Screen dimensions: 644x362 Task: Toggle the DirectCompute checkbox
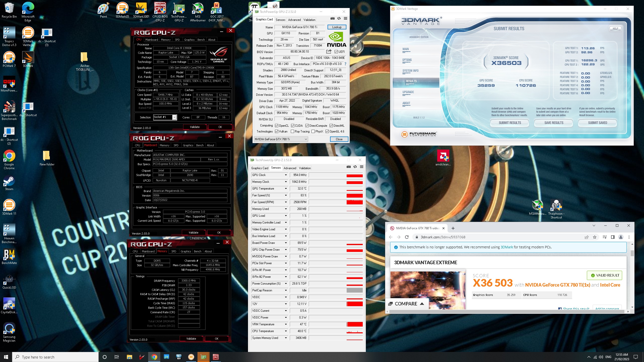point(307,126)
